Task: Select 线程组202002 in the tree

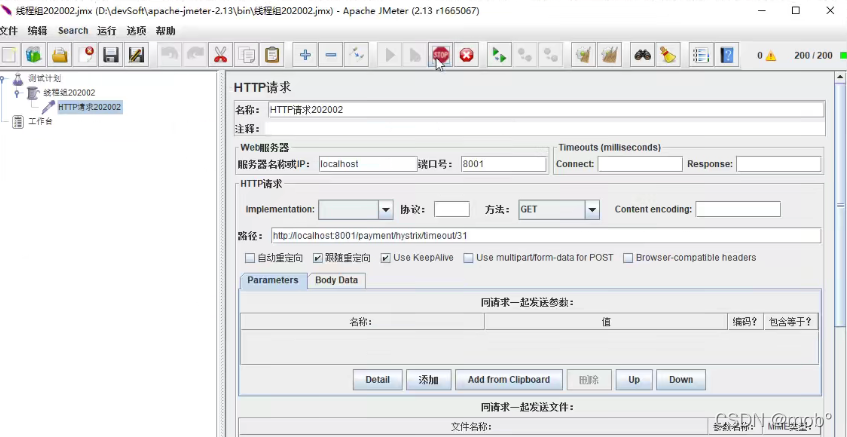Action: pyautogui.click(x=69, y=93)
